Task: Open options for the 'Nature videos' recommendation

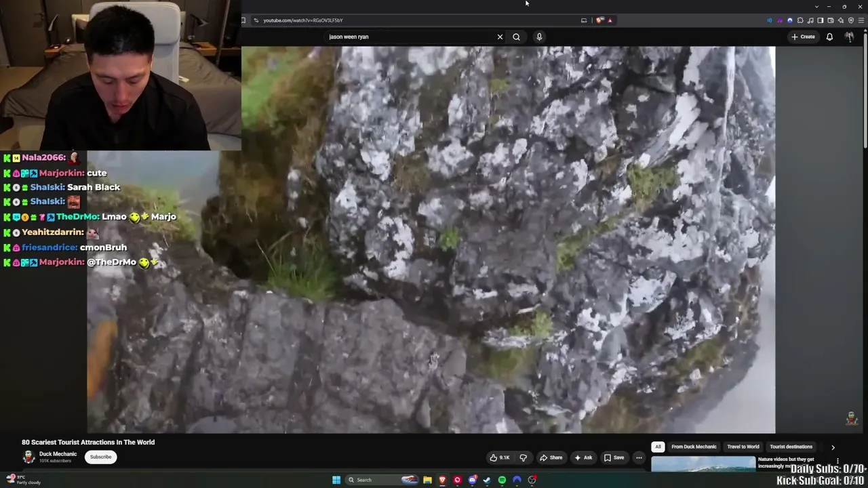Action: [x=838, y=461]
